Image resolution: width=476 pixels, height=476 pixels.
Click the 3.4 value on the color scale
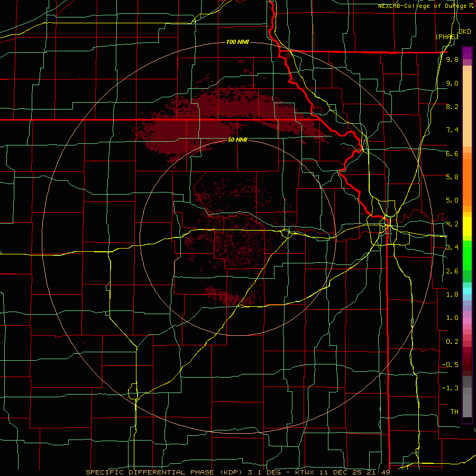tap(452, 248)
